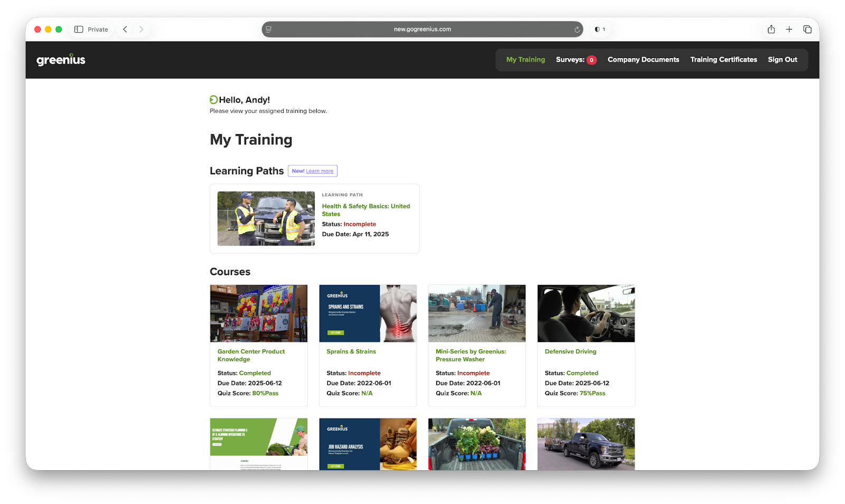The image size is (845, 504).
Task: Click the green icon beside Hello, Andy!
Action: point(213,100)
